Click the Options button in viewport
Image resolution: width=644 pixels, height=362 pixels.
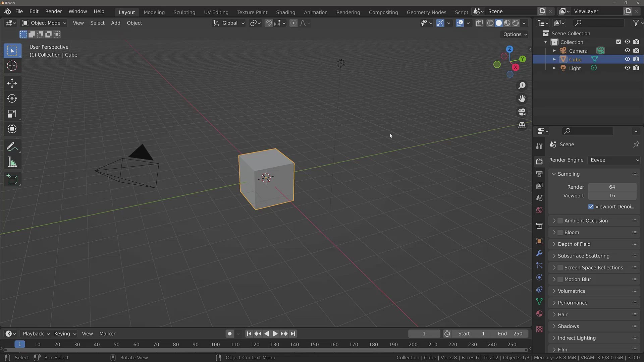point(515,34)
